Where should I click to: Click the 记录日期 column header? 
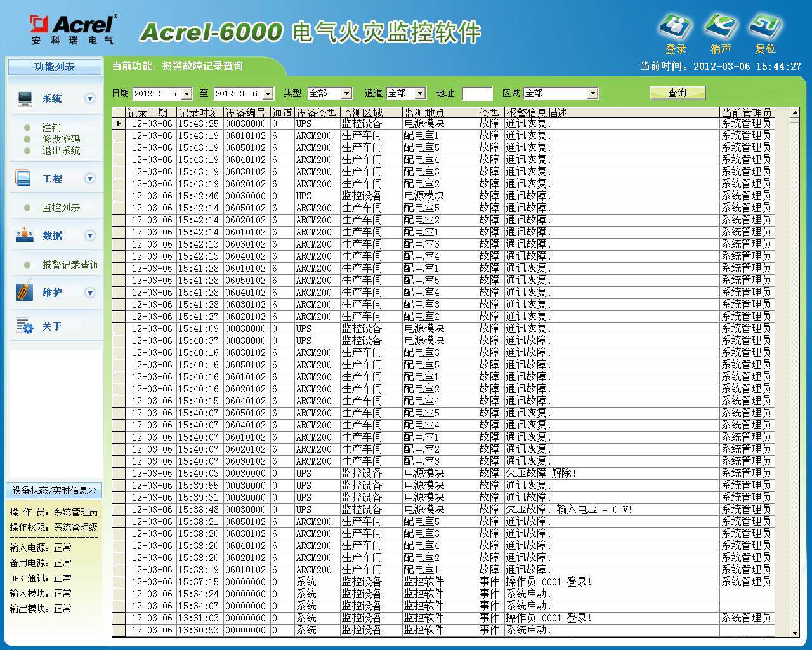pyautogui.click(x=151, y=112)
